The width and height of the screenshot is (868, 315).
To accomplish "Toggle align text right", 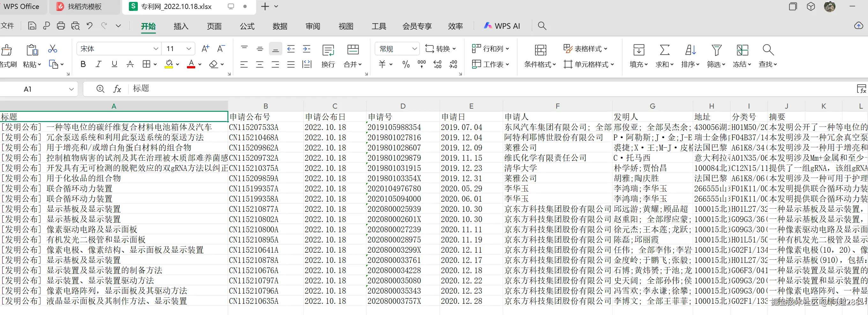I will tap(275, 64).
